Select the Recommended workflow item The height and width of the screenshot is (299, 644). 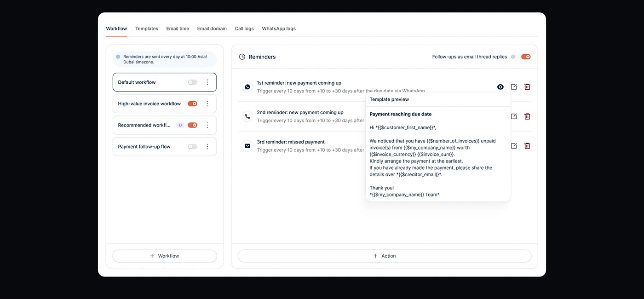(165, 125)
